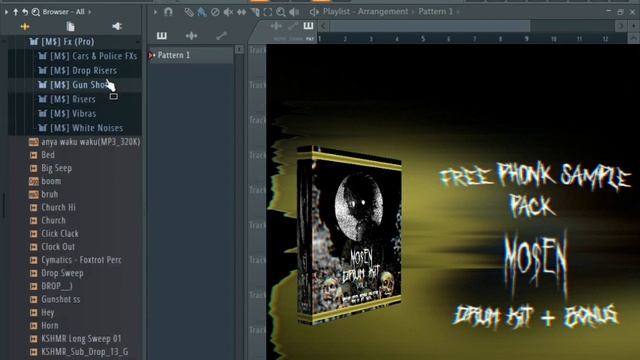Screen dimensions: 640x360
Task: Click the browser reread/undo arrow icon
Action: [x=25, y=12]
